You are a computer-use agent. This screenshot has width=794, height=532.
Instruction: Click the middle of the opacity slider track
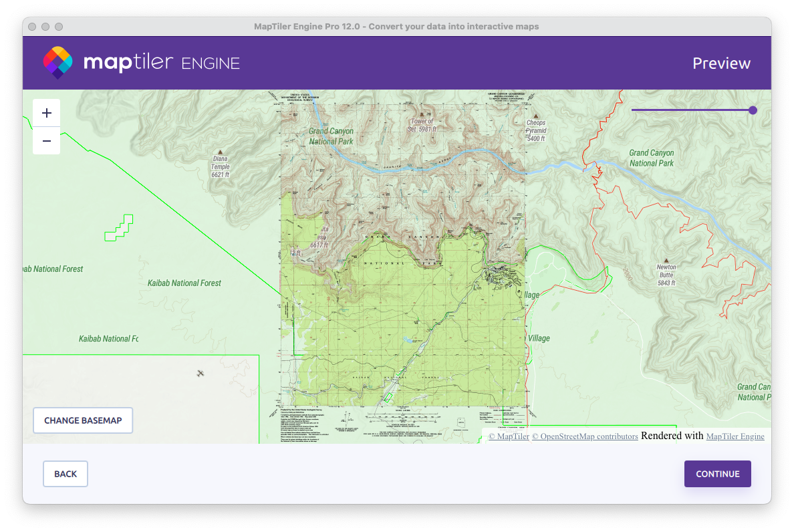692,110
